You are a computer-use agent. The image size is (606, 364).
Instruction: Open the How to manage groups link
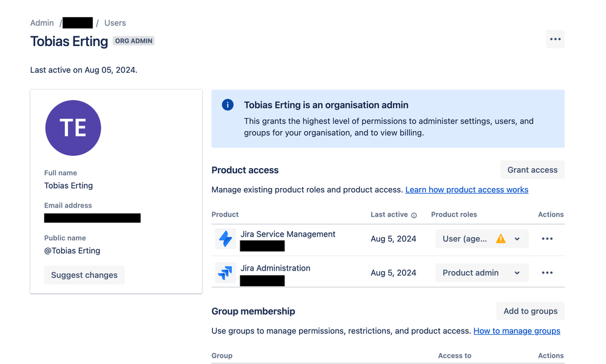517,331
